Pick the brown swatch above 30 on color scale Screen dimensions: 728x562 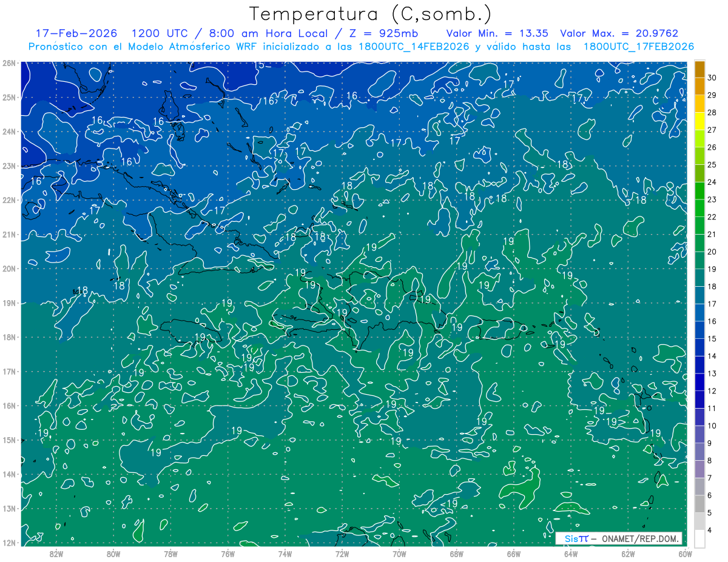coord(699,69)
